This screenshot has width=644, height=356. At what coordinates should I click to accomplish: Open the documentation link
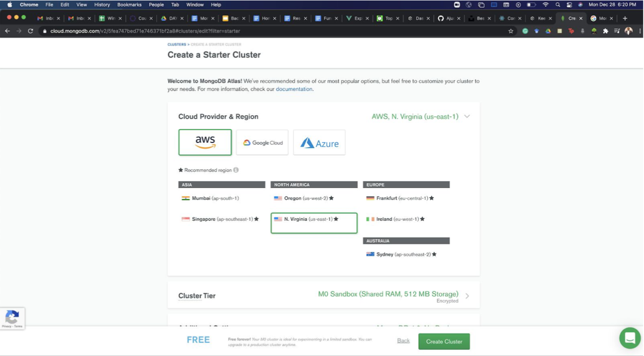pyautogui.click(x=294, y=89)
